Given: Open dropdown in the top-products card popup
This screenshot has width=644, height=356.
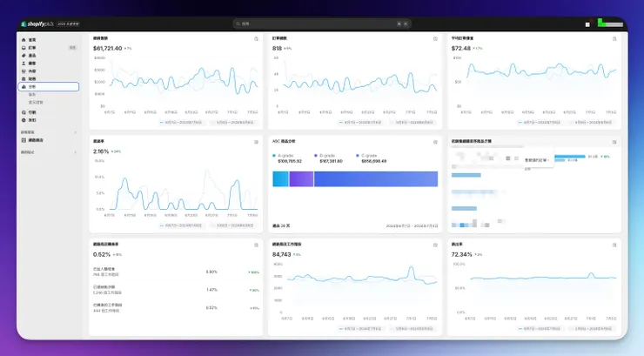Looking at the screenshot, I should (x=537, y=160).
